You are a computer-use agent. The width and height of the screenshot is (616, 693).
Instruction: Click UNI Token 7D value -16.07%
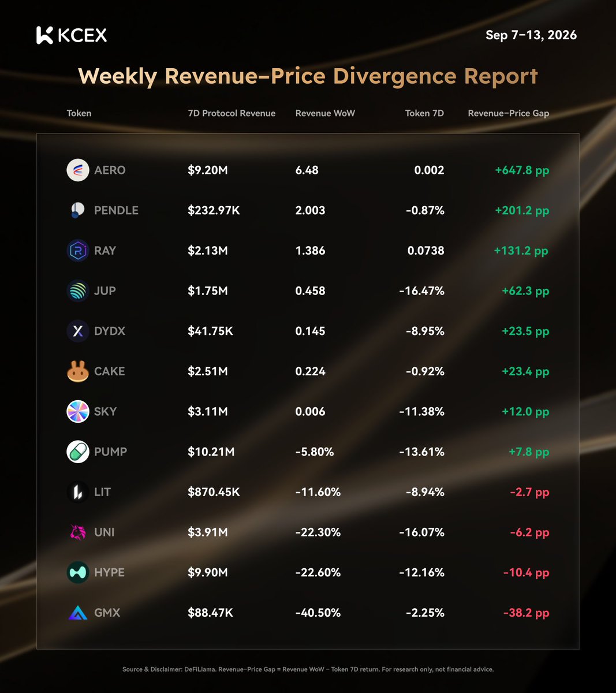click(422, 532)
